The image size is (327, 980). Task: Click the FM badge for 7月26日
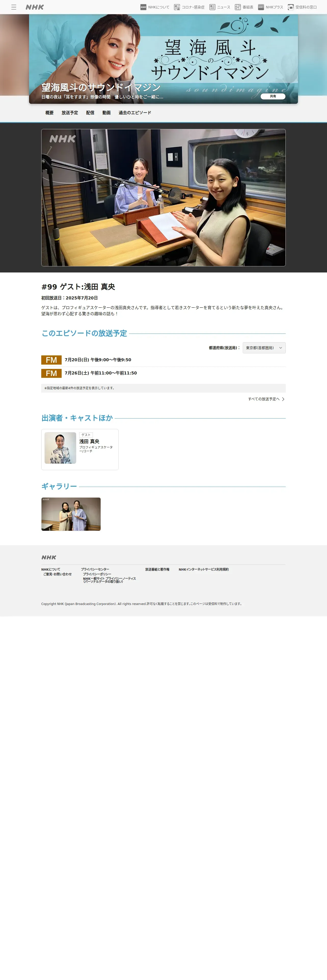pos(51,373)
